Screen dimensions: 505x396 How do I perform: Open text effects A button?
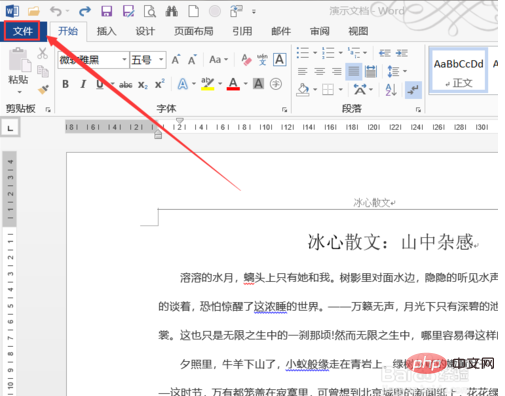pyautogui.click(x=183, y=84)
